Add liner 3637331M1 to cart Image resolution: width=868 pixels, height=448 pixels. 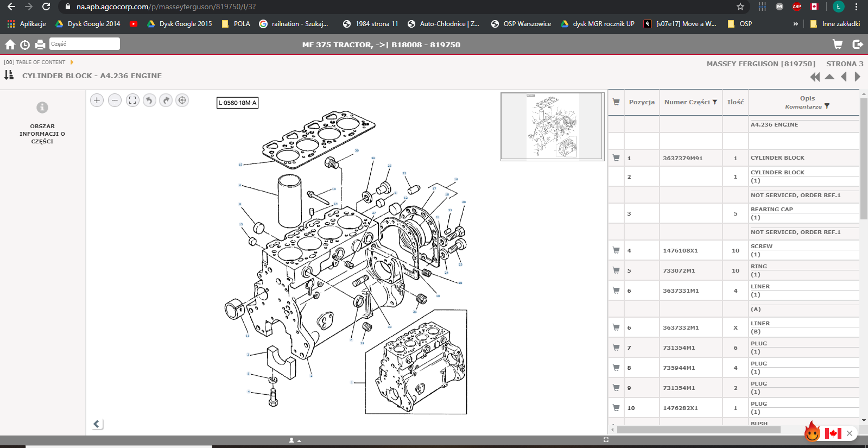pyautogui.click(x=616, y=291)
